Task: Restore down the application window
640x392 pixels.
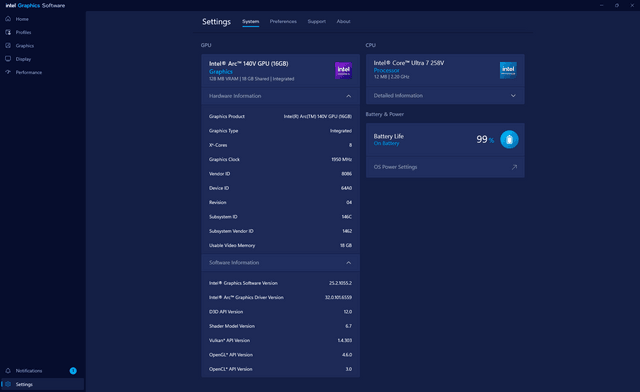Action: [x=617, y=5]
